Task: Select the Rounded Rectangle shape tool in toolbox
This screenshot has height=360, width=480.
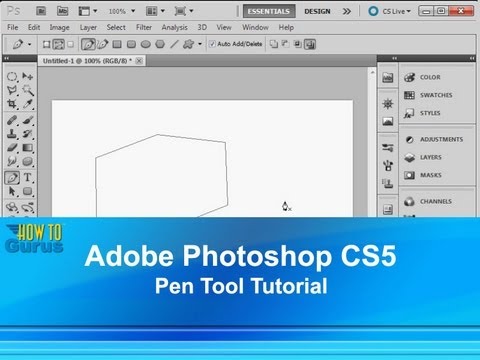Action: 28,191
